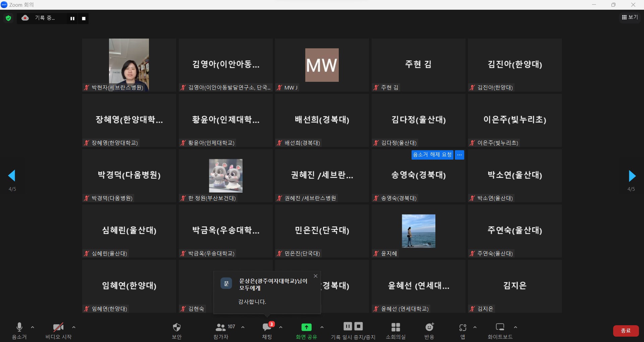The width and height of the screenshot is (644, 342).
Task: Click the 민은진(단국대) name label
Action: (x=302, y=253)
